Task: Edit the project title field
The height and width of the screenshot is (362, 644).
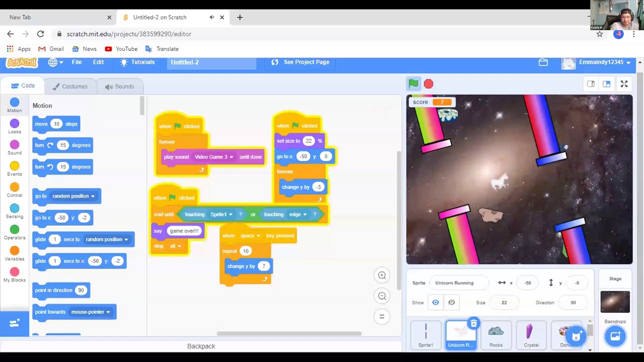Action: [211, 62]
